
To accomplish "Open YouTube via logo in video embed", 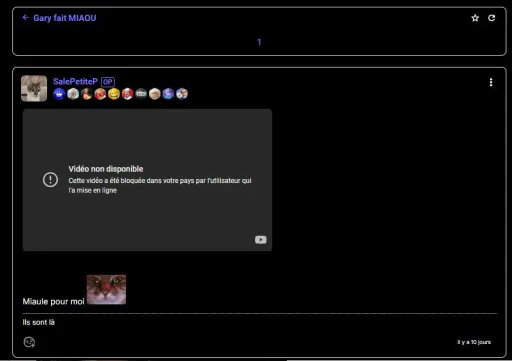I will (261, 240).
